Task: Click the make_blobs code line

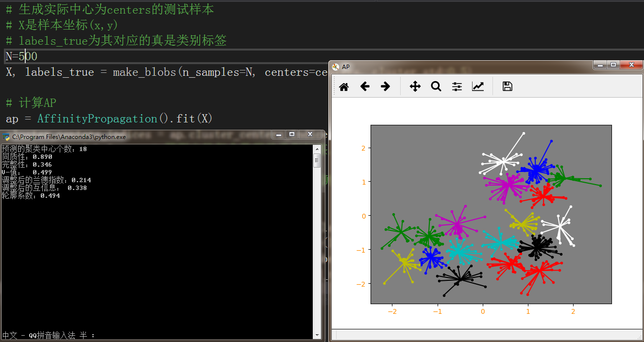Action: 167,72
